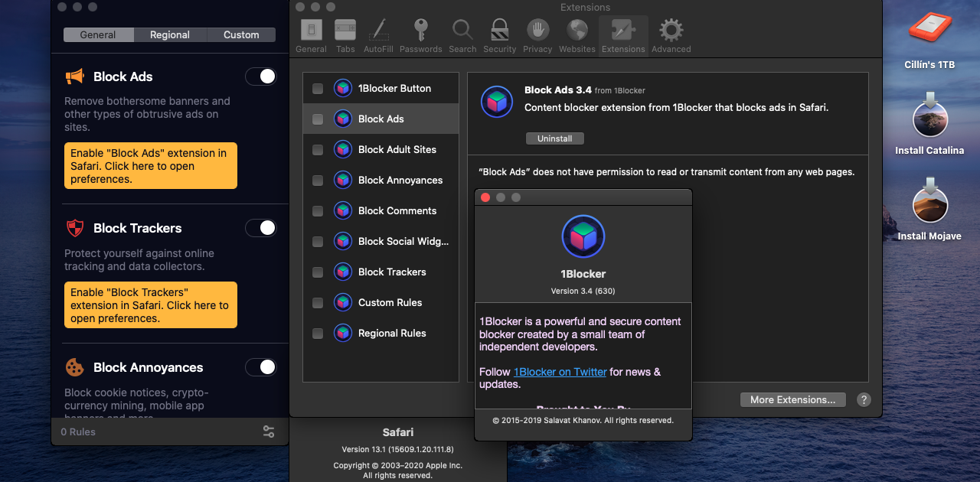This screenshot has height=482, width=980.
Task: Click the Block Comments extension icon
Action: 343,210
